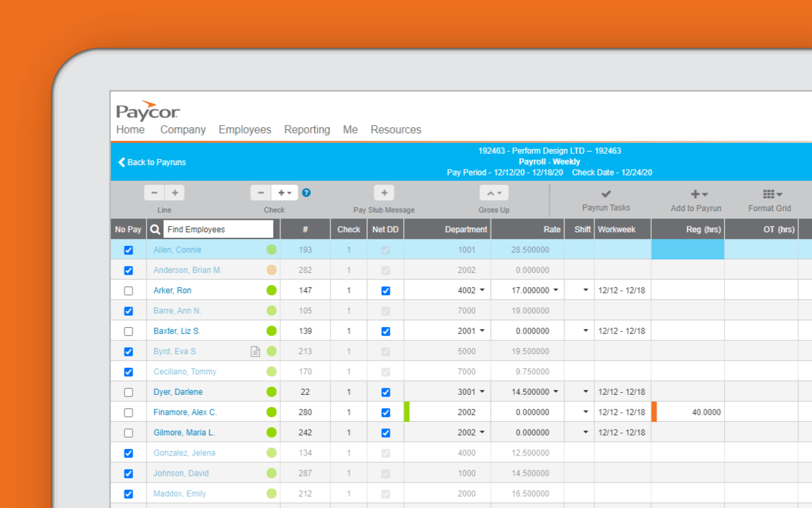Open the Check add dropdown

pos(285,193)
